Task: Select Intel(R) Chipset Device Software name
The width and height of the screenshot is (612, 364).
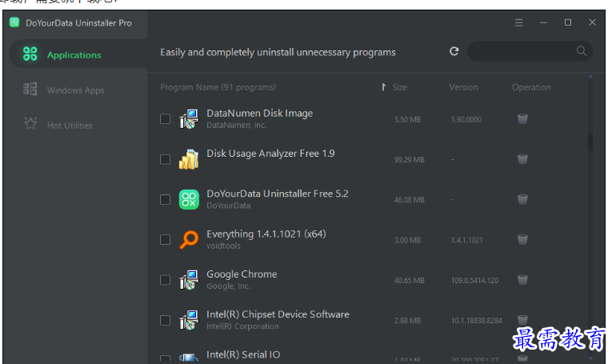Action: click(278, 314)
